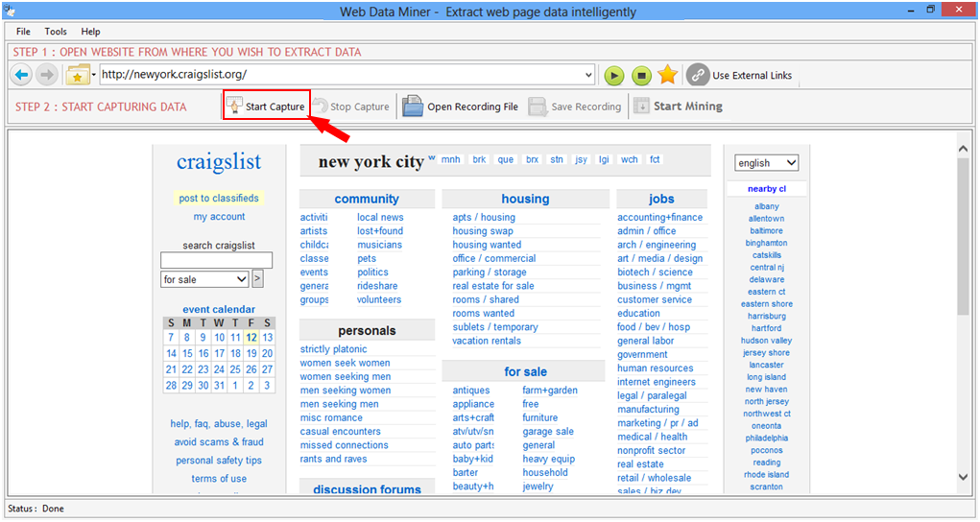Click 'post to classifieds' link

[219, 199]
